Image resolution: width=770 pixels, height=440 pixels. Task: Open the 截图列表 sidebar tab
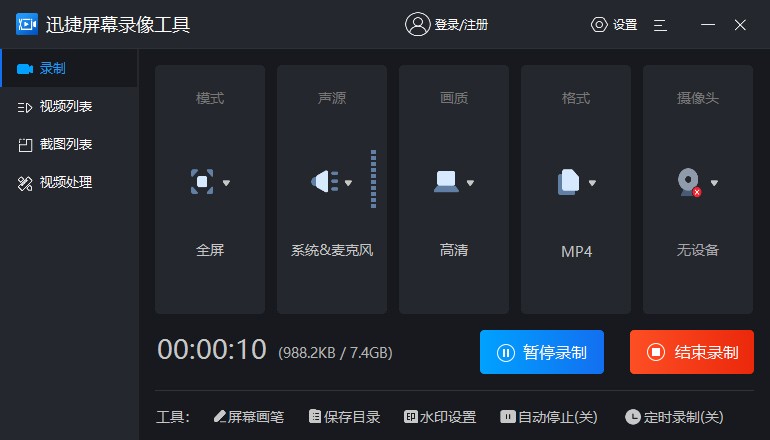[69, 144]
